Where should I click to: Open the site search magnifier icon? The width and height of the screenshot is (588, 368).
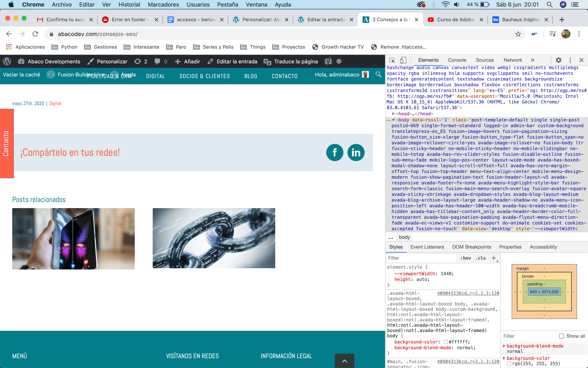[378, 74]
